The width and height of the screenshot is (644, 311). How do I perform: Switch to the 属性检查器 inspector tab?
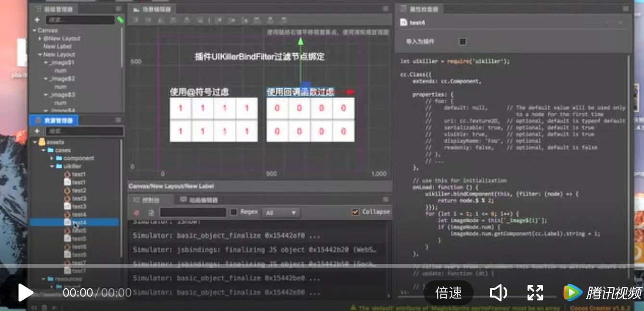[420, 9]
